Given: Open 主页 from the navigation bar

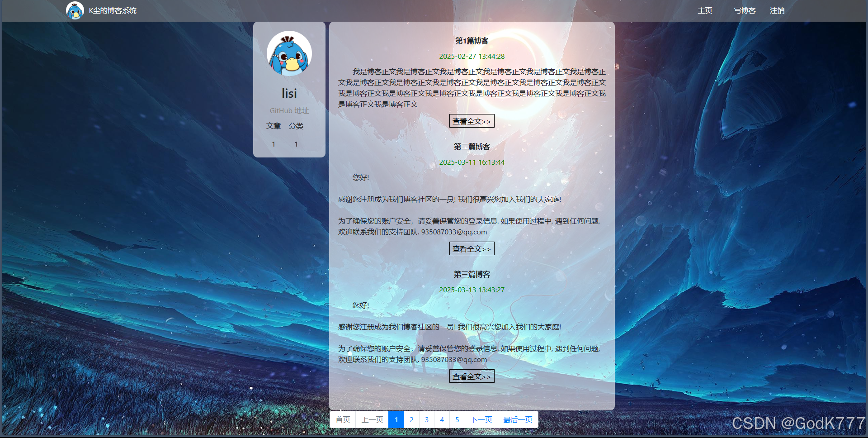Looking at the screenshot, I should (705, 10).
